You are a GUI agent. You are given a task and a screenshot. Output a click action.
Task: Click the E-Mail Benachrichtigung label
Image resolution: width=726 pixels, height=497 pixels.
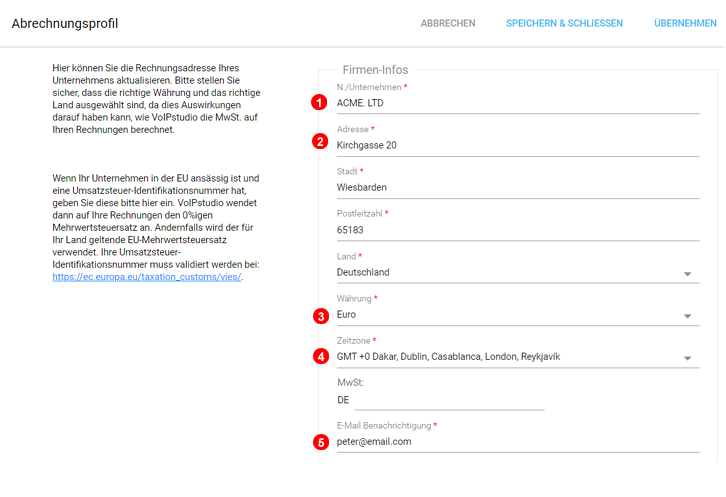click(x=384, y=426)
